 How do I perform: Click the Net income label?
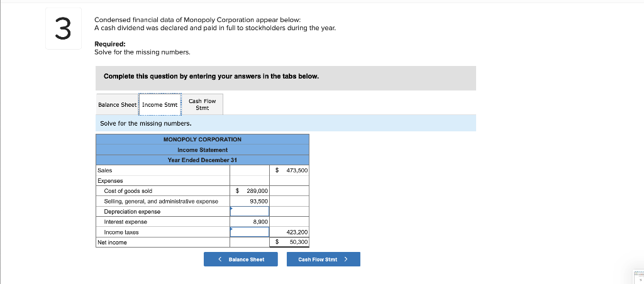click(x=112, y=242)
